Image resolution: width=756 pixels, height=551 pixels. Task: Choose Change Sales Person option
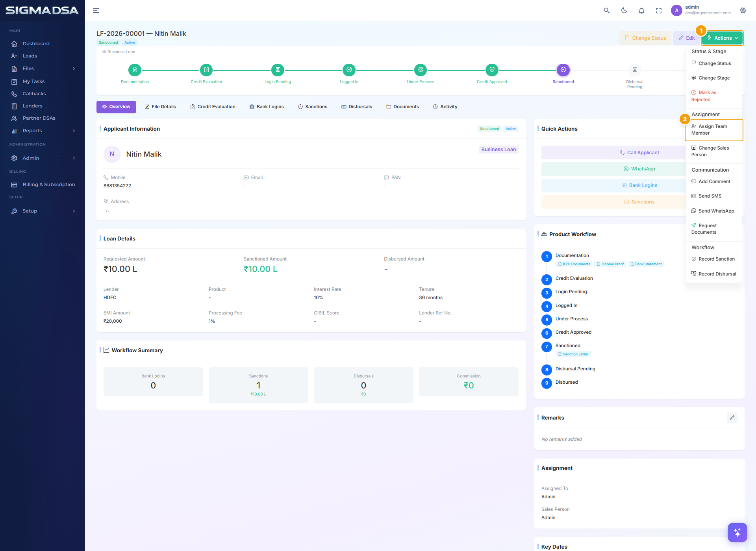click(714, 151)
